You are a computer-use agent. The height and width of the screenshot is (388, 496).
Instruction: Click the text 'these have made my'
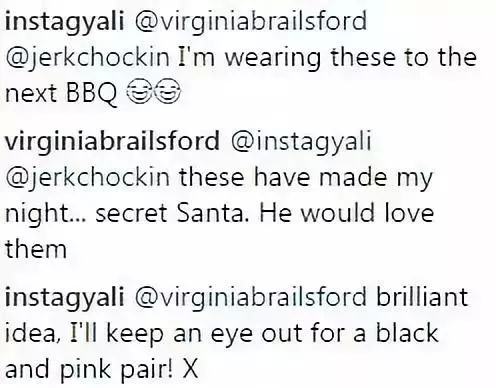point(306,178)
